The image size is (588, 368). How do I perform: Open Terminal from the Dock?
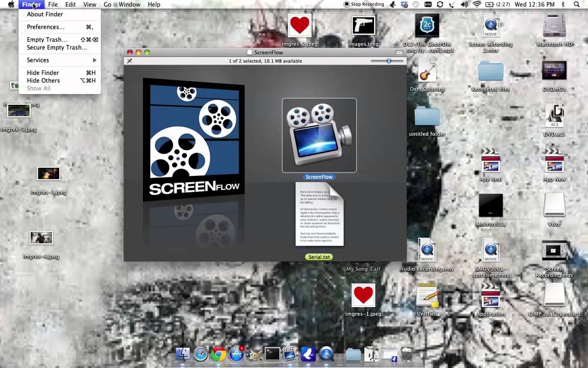[273, 354]
